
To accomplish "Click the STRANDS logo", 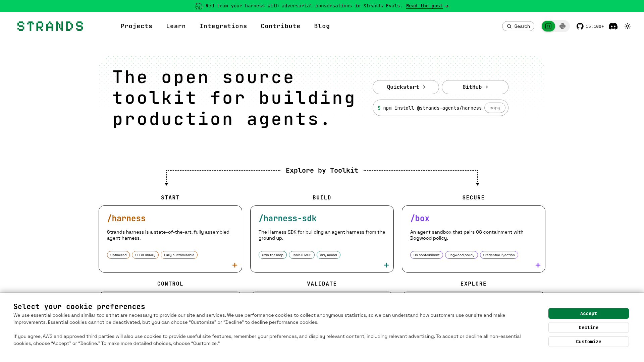I will pyautogui.click(x=50, y=26).
